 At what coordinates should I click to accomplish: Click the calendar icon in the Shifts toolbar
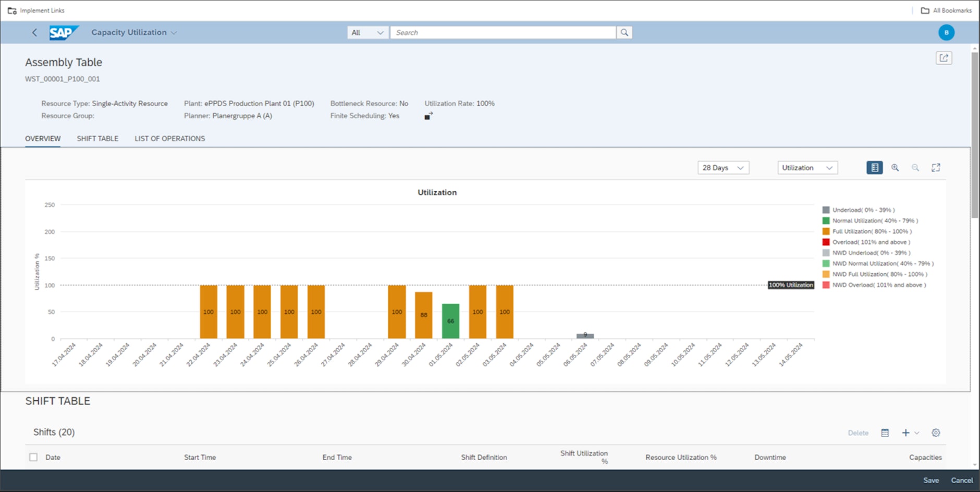885,433
